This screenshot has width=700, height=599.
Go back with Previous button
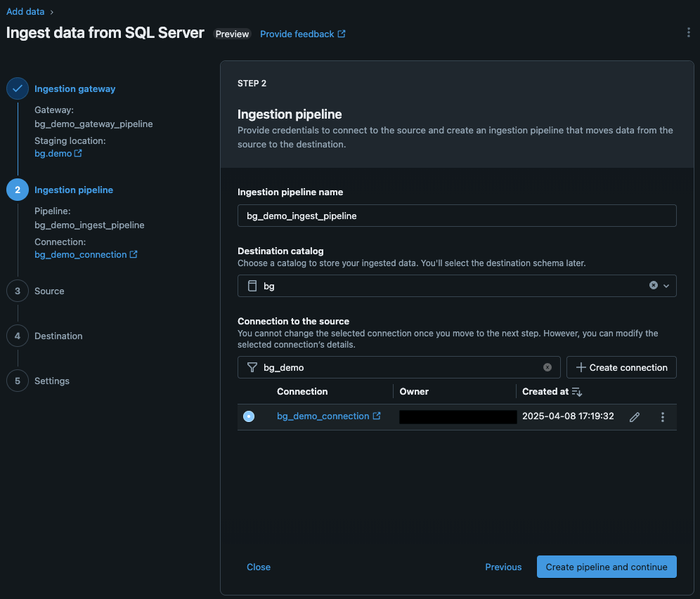click(503, 567)
